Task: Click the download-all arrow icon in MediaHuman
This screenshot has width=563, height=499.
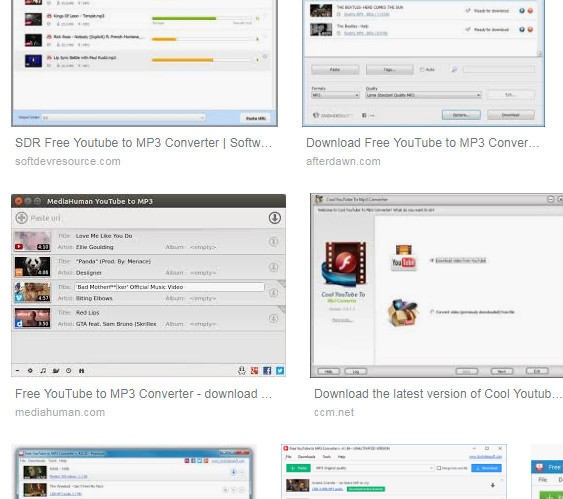Action: (275, 218)
